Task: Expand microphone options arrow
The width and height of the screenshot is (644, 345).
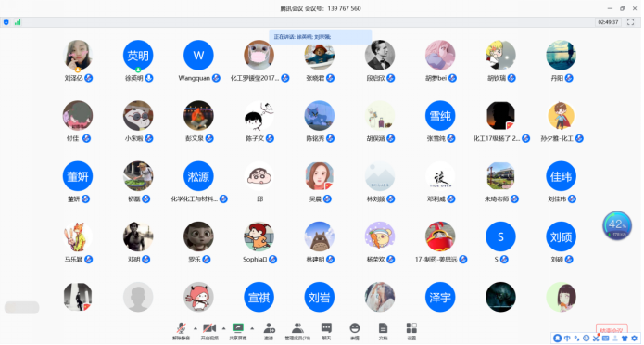Action: 196,328
